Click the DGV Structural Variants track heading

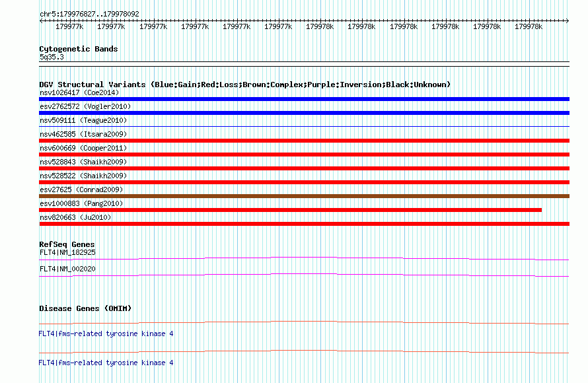pos(245,85)
